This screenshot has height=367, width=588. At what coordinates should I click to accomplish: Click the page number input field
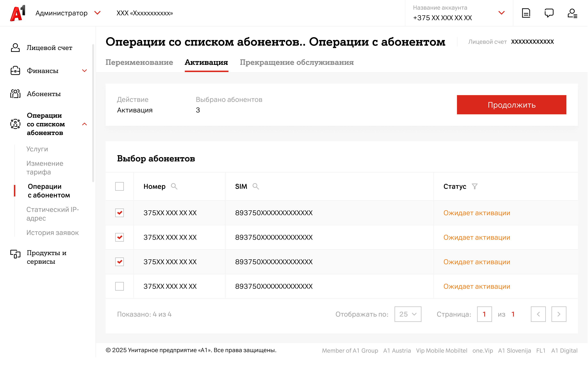[484, 314]
